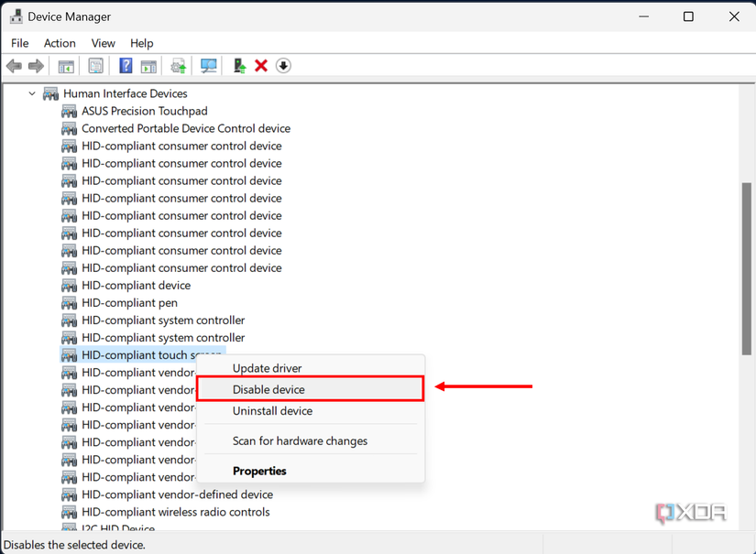Click the blue Help toolbar icon

click(x=126, y=66)
